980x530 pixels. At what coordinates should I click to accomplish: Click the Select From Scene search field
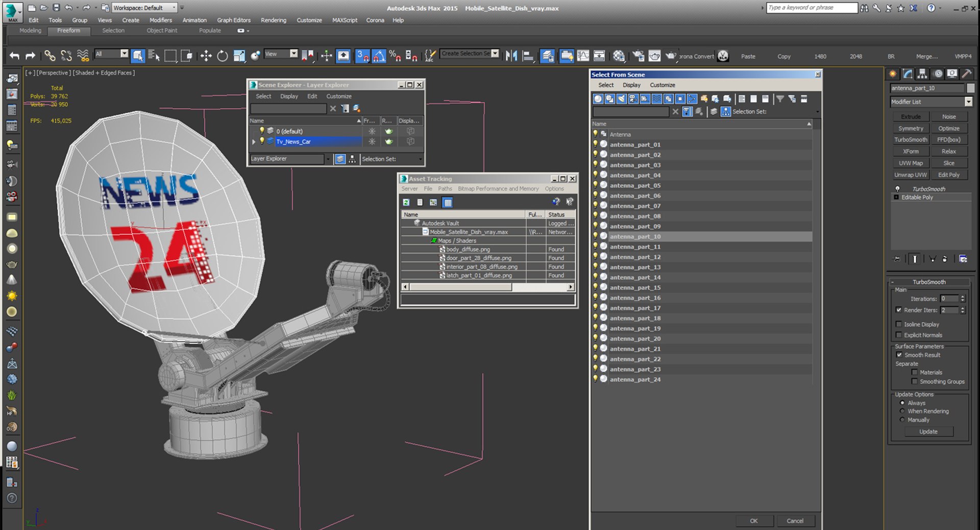coord(631,111)
